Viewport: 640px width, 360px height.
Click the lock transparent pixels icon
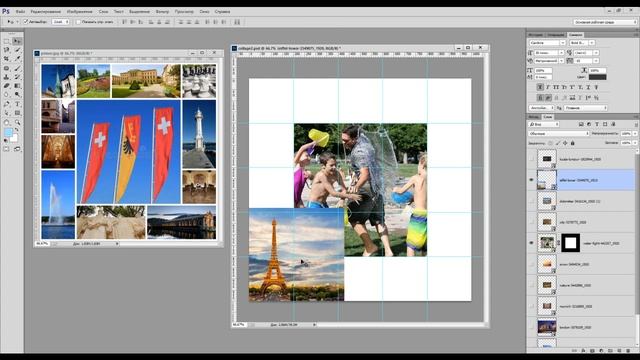click(x=550, y=143)
